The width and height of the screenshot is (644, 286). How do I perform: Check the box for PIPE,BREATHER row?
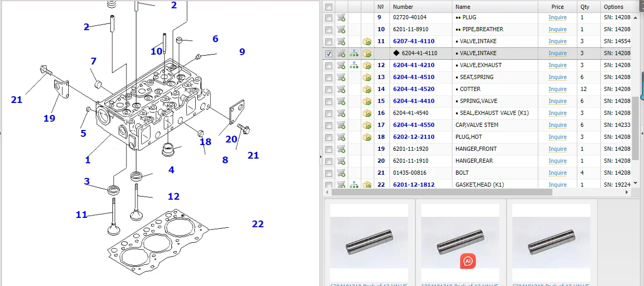coord(329,30)
